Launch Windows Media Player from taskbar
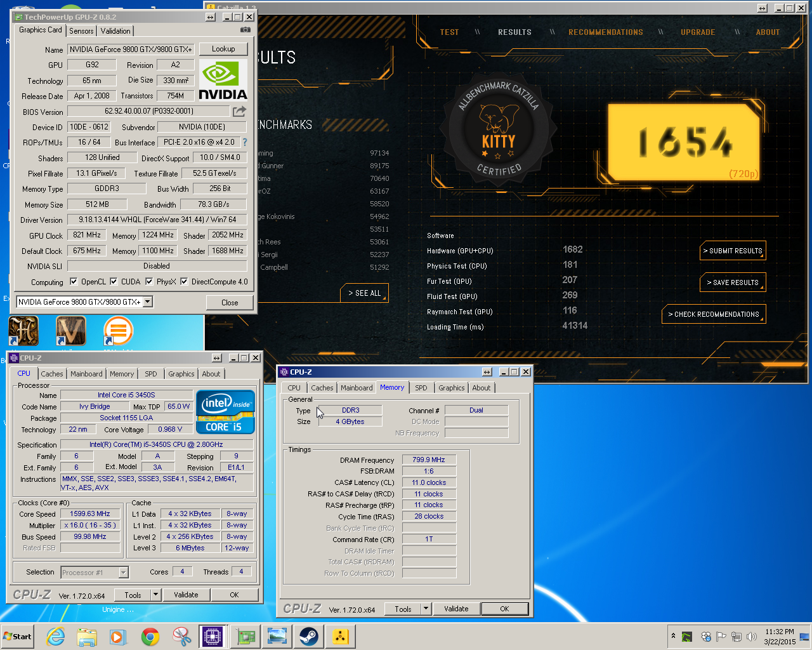Image resolution: width=812 pixels, height=650 pixels. point(118,637)
